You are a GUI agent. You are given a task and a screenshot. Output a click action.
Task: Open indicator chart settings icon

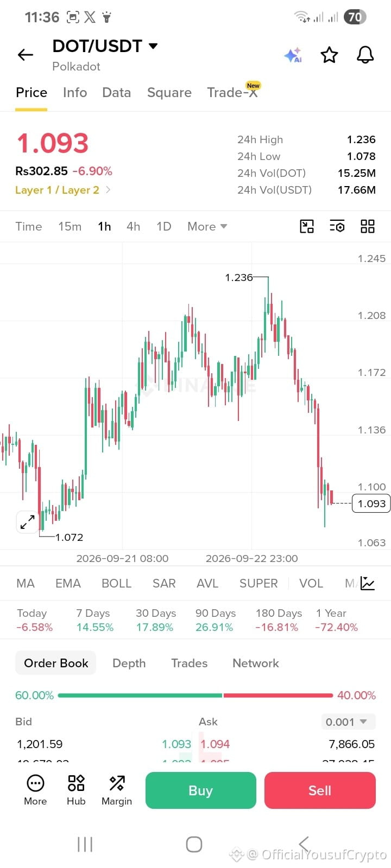tap(368, 583)
